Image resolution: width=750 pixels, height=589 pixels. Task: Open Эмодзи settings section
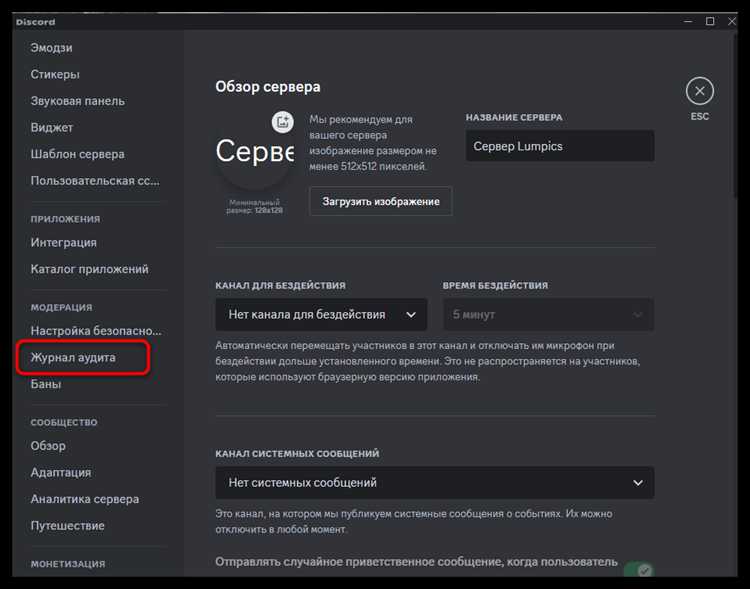pyautogui.click(x=52, y=48)
